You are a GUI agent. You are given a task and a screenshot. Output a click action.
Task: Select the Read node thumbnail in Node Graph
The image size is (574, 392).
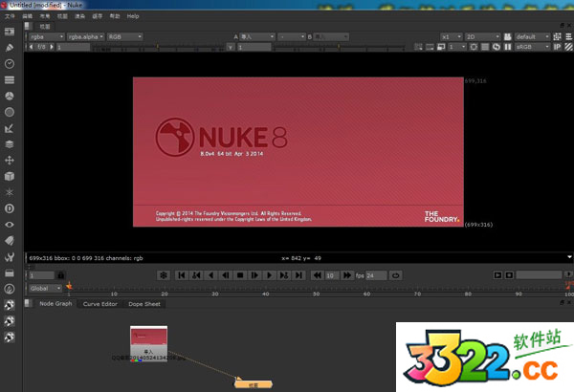148,337
